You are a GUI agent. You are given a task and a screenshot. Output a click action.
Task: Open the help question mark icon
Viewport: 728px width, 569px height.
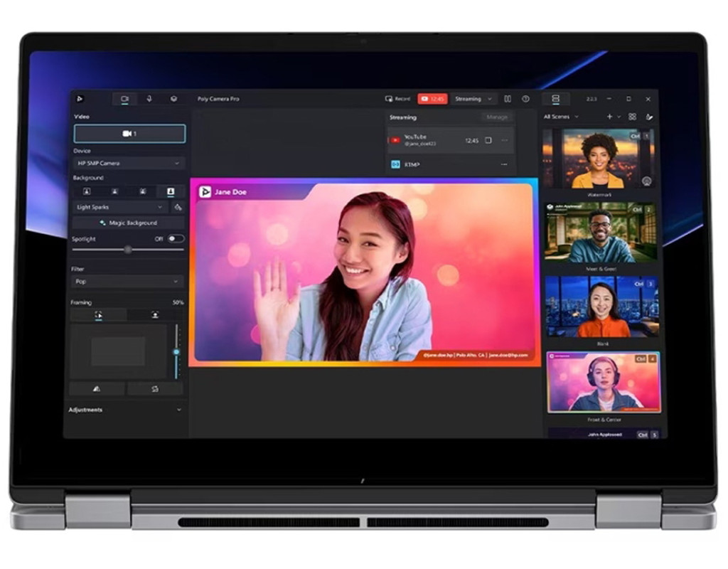click(526, 99)
